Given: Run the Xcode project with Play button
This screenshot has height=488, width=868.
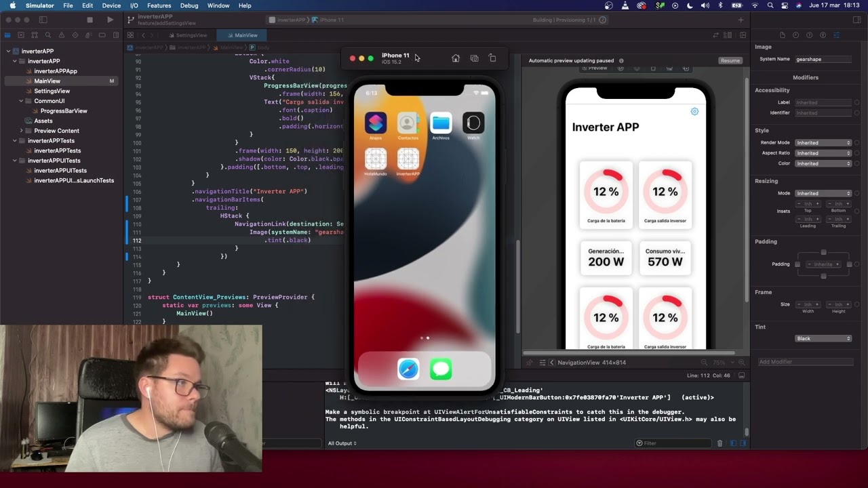Looking at the screenshot, I should click(110, 20).
